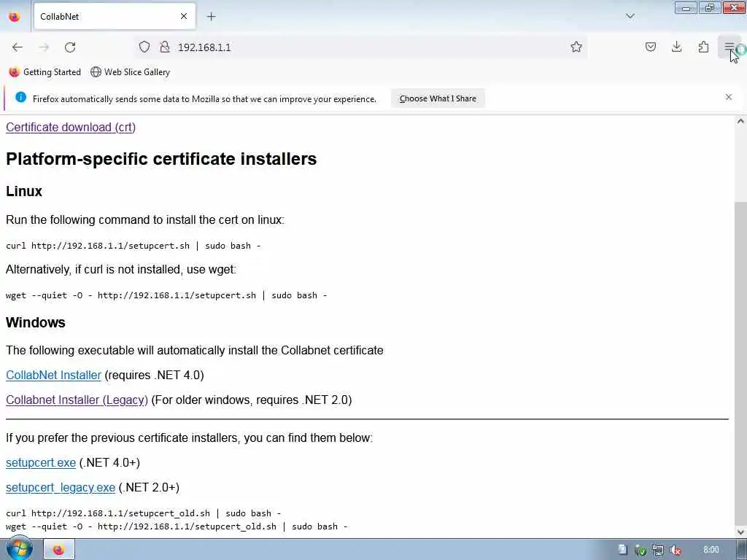Click the forward navigation arrow

pyautogui.click(x=44, y=47)
